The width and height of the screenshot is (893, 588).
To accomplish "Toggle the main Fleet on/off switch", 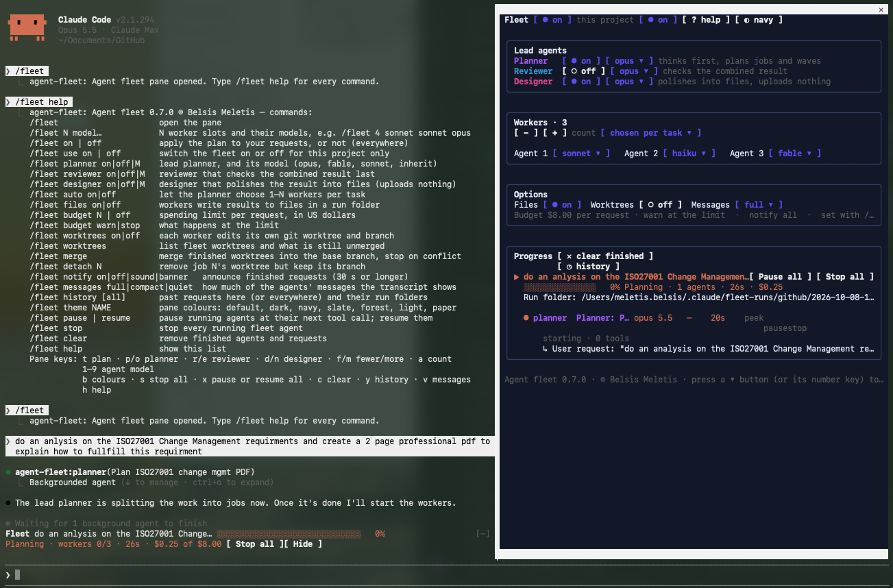I will (552, 20).
